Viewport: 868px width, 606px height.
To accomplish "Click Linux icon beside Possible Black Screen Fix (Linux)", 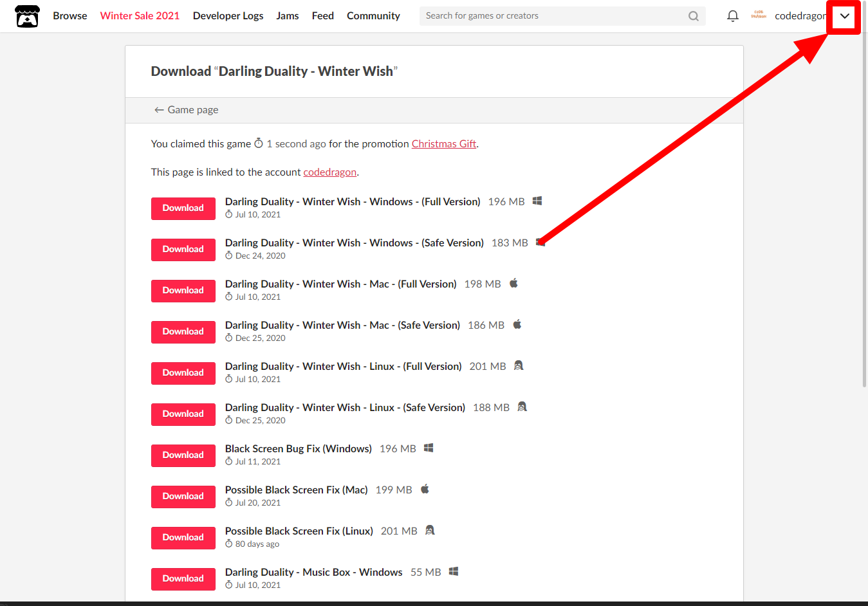I will (430, 530).
